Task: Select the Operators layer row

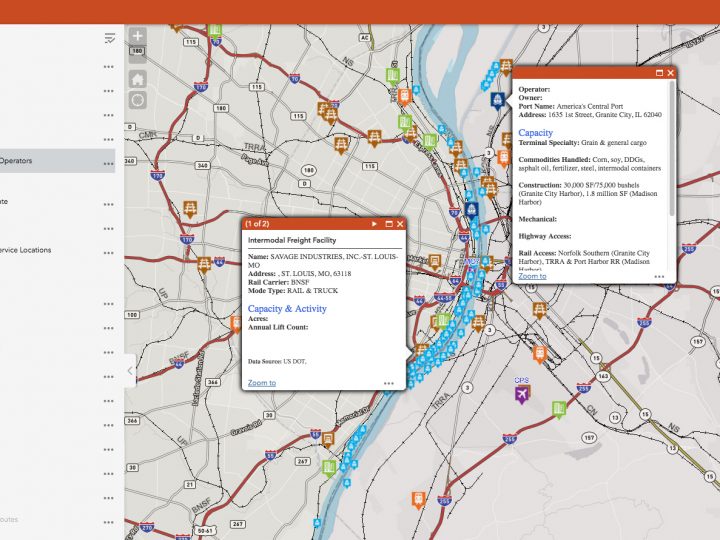Action: click(50, 160)
